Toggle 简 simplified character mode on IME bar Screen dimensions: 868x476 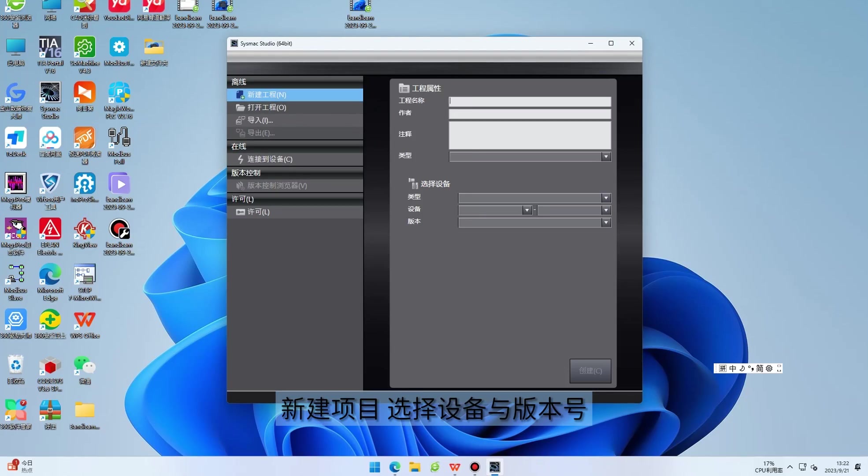(760, 368)
